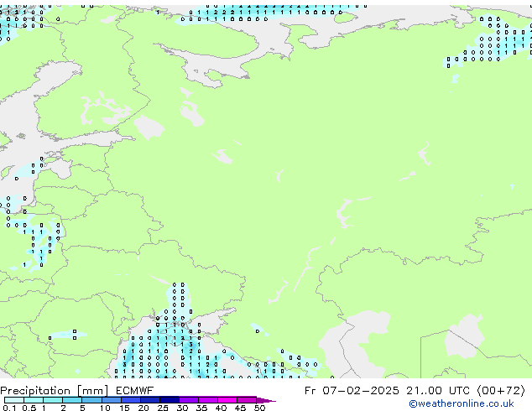
Task: Click the 'ECMWF' model label
Action: [x=134, y=391]
